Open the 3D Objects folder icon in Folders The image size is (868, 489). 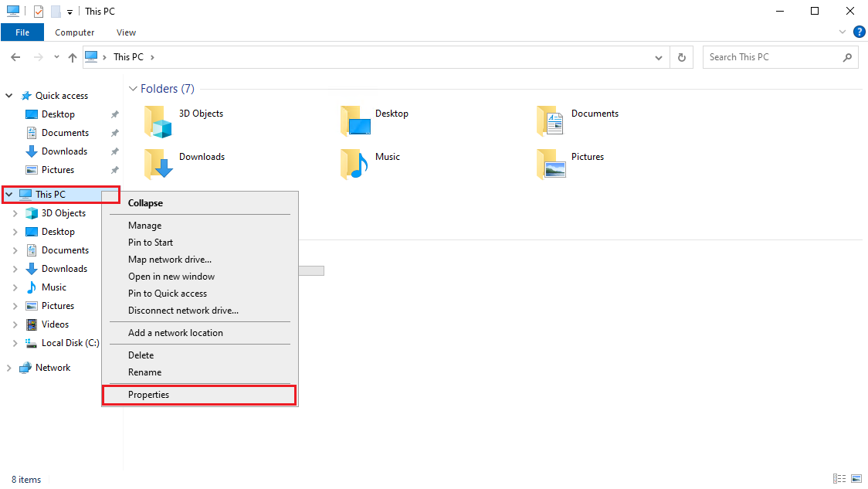click(x=158, y=121)
